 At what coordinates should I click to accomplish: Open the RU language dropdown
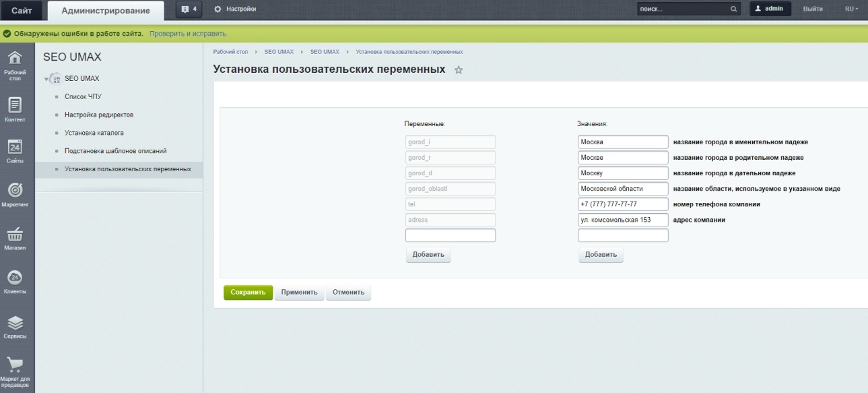click(x=851, y=9)
